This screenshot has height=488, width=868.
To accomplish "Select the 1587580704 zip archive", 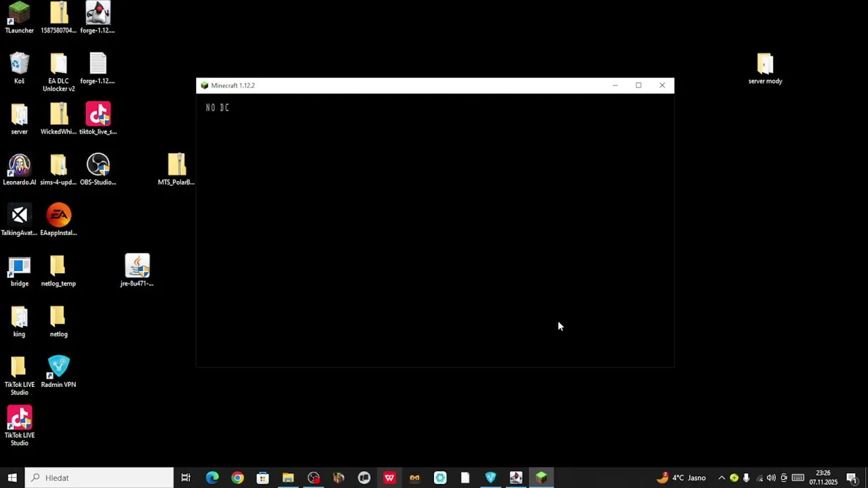I will 58,18.
